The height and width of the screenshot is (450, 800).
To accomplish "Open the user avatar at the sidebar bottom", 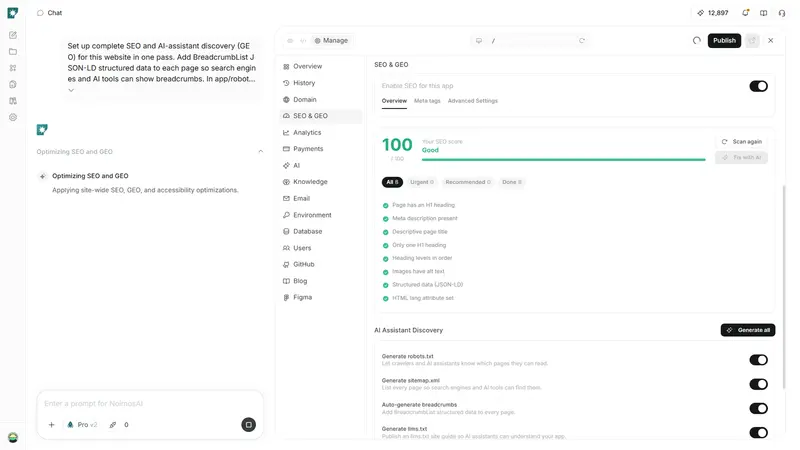I will [x=13, y=437].
